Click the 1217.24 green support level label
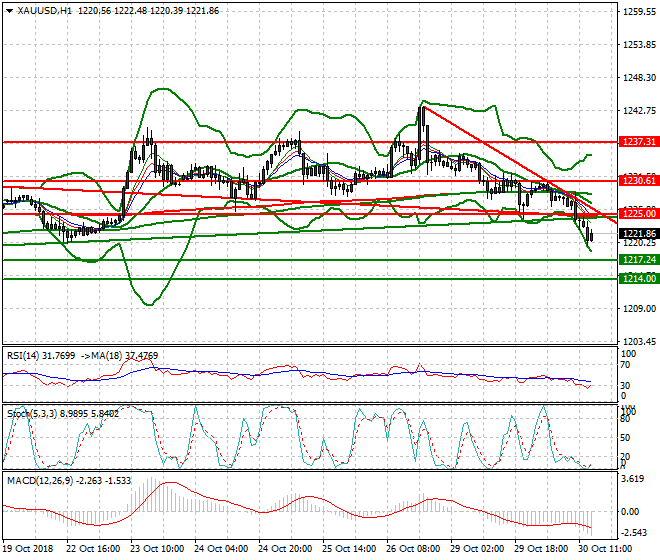The image size is (660, 560). click(x=639, y=260)
